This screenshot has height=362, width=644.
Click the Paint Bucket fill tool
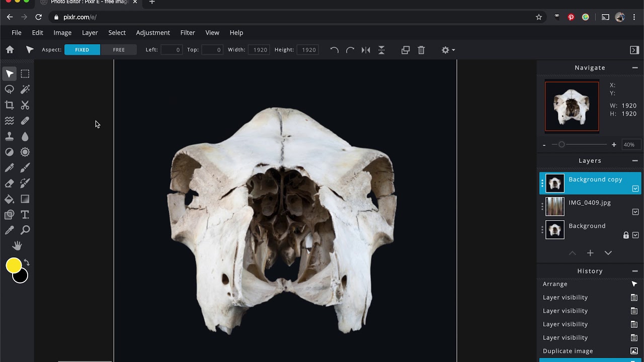pos(9,199)
